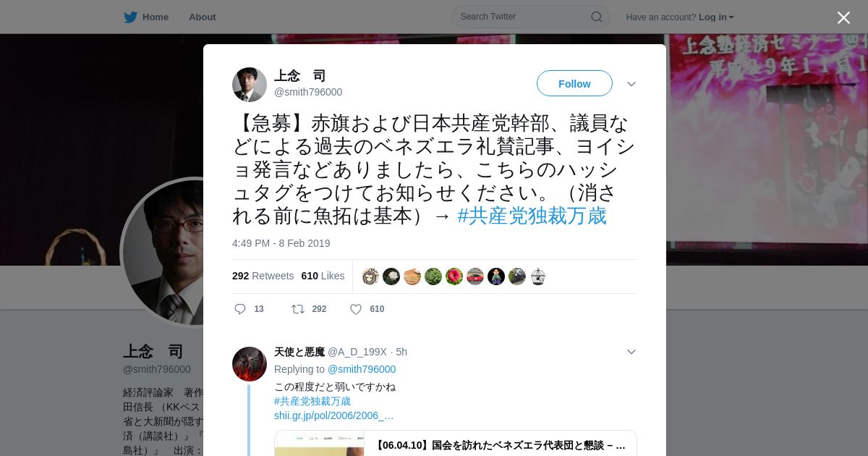This screenshot has width=868, height=456.
Task: Expand the tweet options chevron beside Follow
Action: coord(631,84)
